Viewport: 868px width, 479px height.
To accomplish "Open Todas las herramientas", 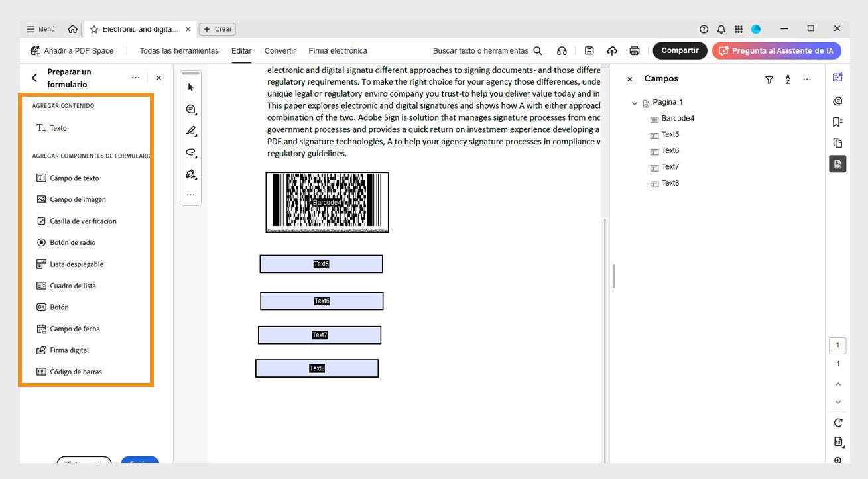I will tap(179, 51).
